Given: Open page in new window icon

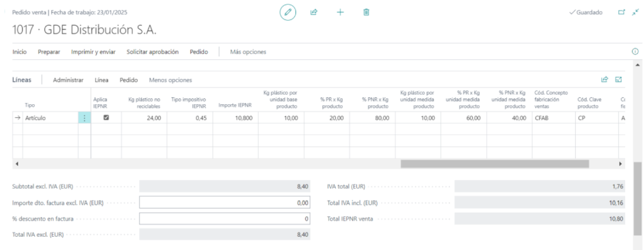Looking at the screenshot, I should point(621,13).
